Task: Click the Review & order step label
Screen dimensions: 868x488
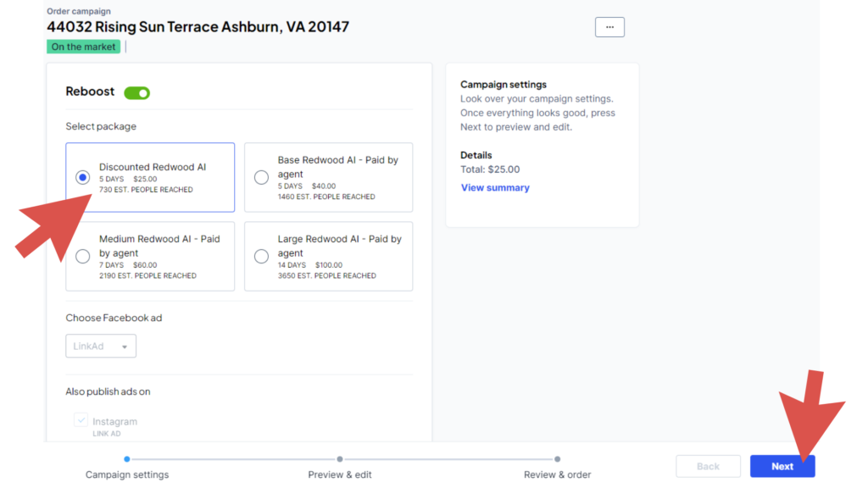Action: point(558,474)
